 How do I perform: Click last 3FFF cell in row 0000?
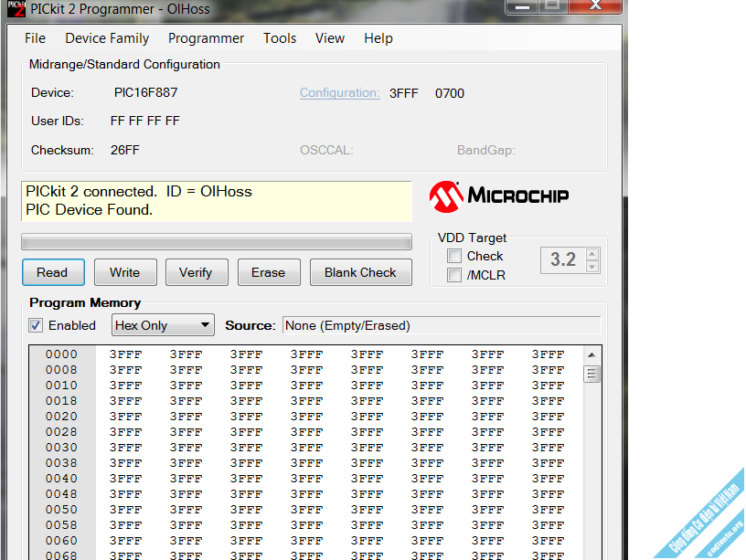point(549,354)
